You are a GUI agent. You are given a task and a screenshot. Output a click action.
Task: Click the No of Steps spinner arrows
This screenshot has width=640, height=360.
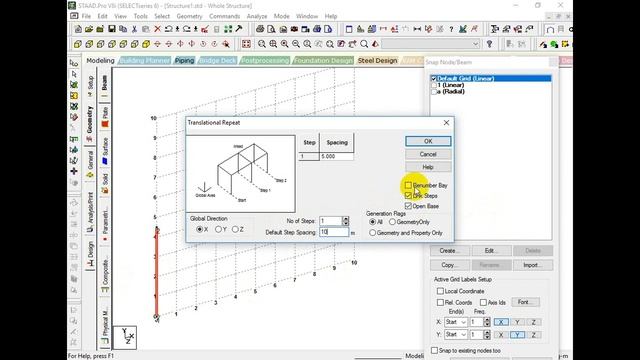pyautogui.click(x=346, y=221)
